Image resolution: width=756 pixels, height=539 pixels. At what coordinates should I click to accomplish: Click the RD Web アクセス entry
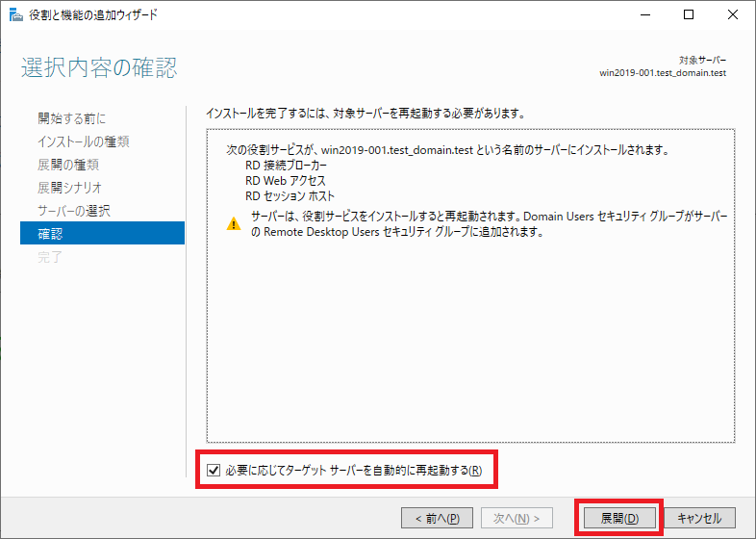[x=286, y=181]
